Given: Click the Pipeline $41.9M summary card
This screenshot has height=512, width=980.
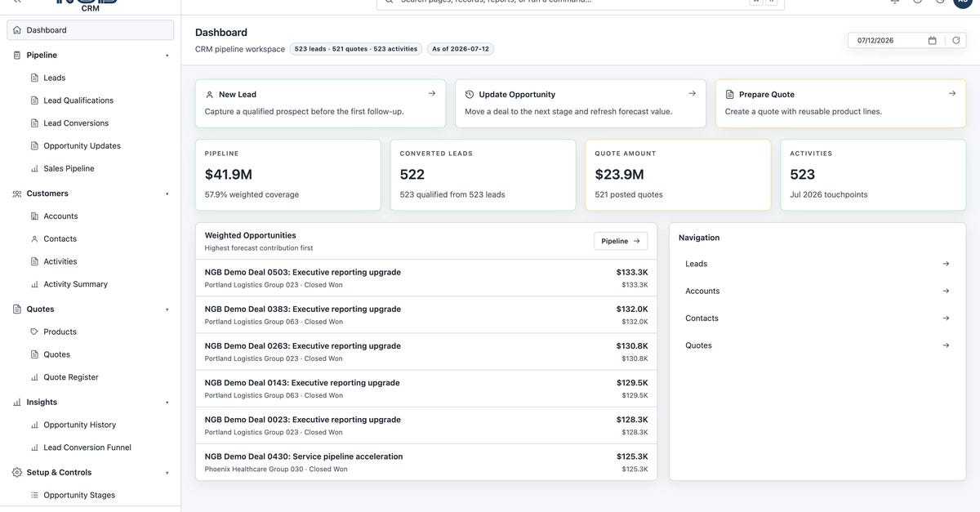Looking at the screenshot, I should 288,175.
